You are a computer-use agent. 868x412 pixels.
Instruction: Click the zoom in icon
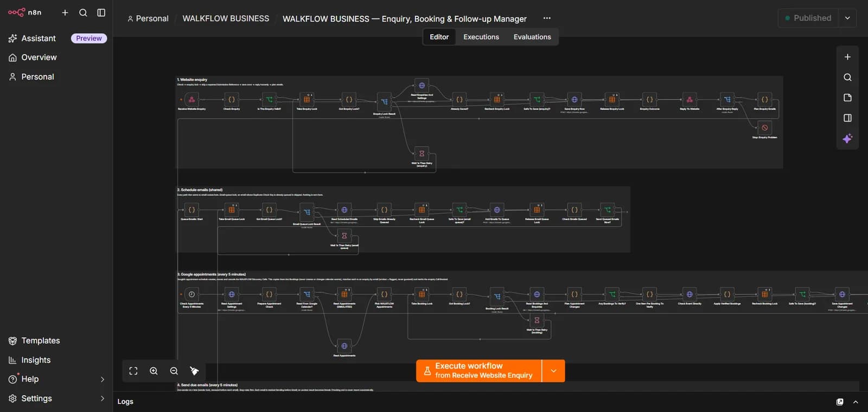(154, 371)
